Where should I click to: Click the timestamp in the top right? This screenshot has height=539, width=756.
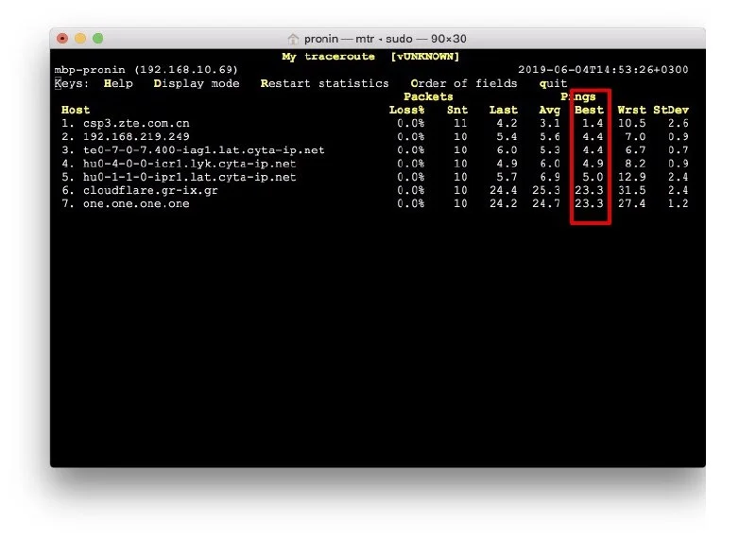coord(603,70)
